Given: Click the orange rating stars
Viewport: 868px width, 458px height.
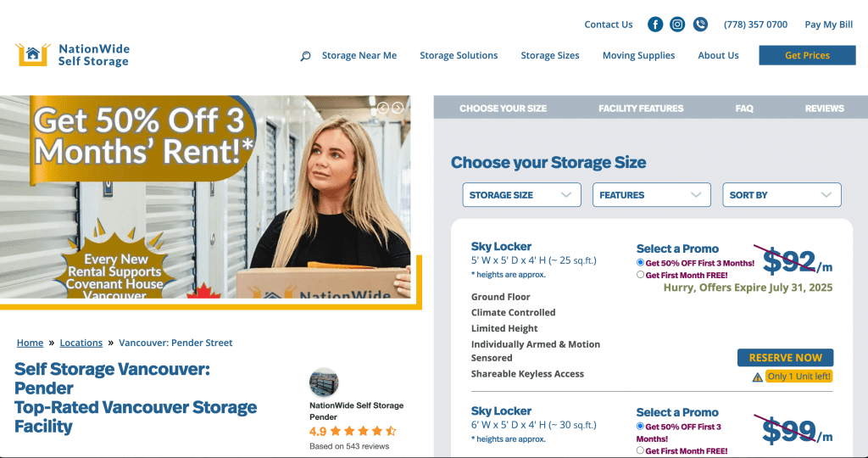Looking at the screenshot, I should 363,431.
